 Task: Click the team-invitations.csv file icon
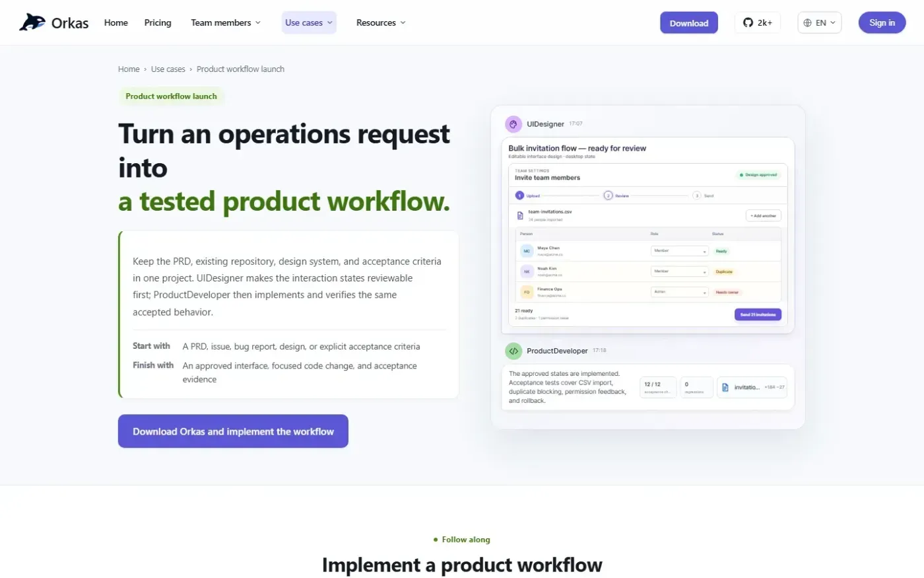pos(520,215)
